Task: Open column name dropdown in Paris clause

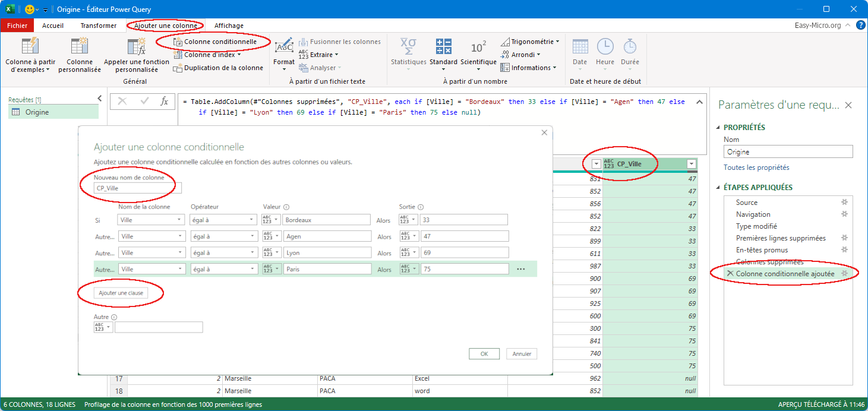Action: click(x=179, y=269)
